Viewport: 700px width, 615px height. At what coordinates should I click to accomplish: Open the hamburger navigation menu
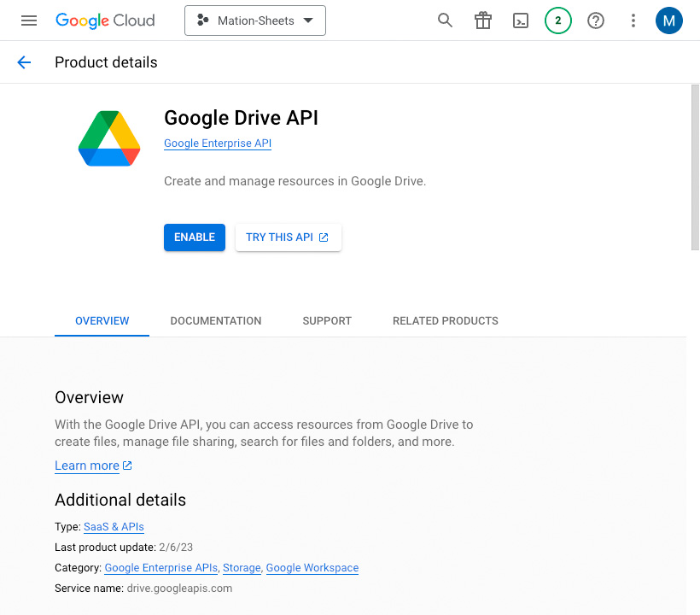click(29, 20)
